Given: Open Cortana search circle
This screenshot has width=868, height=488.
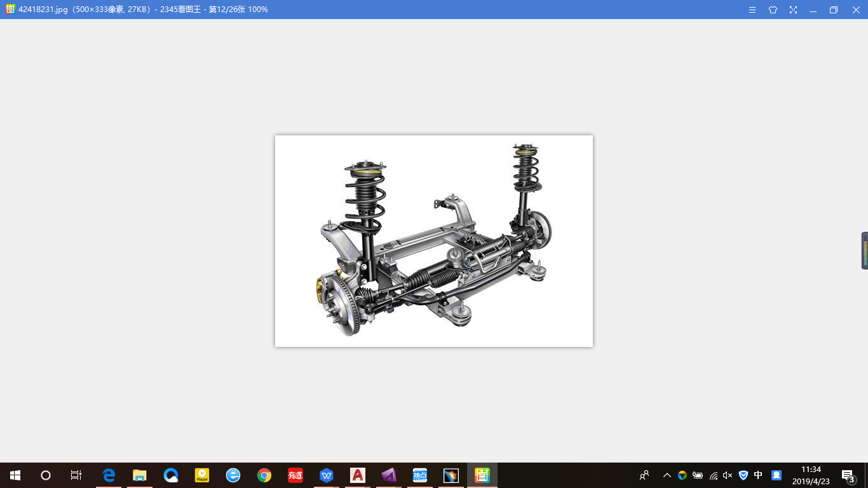Looking at the screenshot, I should click(x=46, y=475).
